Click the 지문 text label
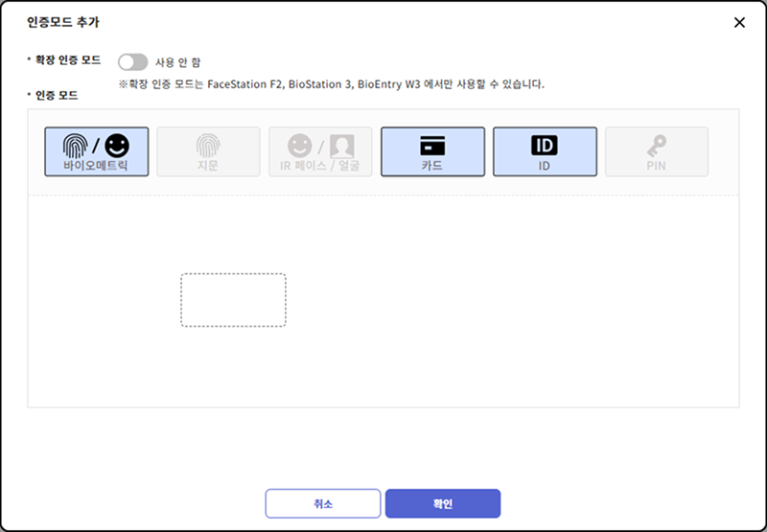The height and width of the screenshot is (532, 767). click(x=208, y=166)
